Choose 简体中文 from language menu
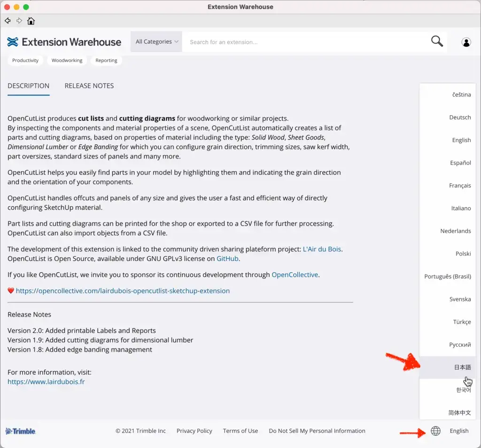This screenshot has width=481, height=448. pyautogui.click(x=448, y=412)
